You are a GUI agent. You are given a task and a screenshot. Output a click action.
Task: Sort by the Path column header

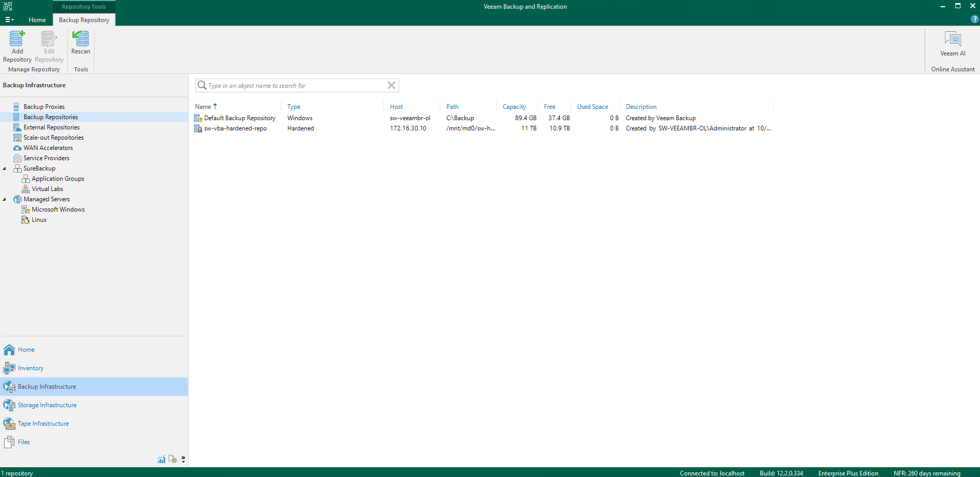click(x=452, y=107)
